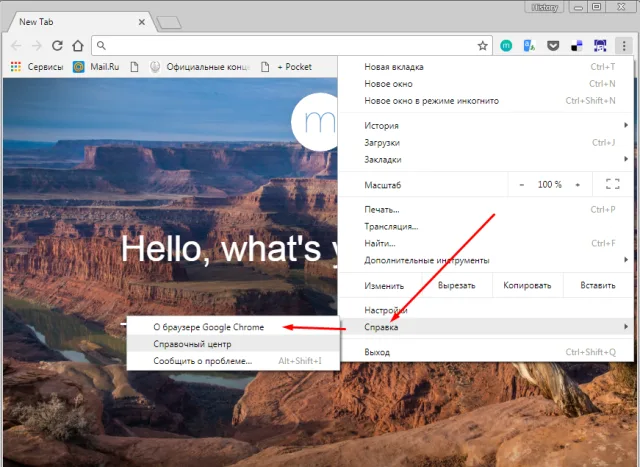Screen dimensions: 640x467
Task: Go back with the back arrow
Action: 16,46
